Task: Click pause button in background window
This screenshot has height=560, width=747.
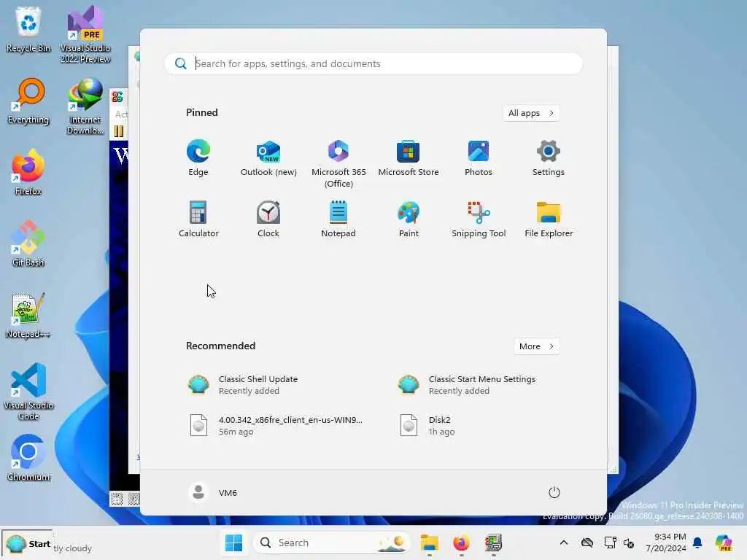Action: coord(119,131)
